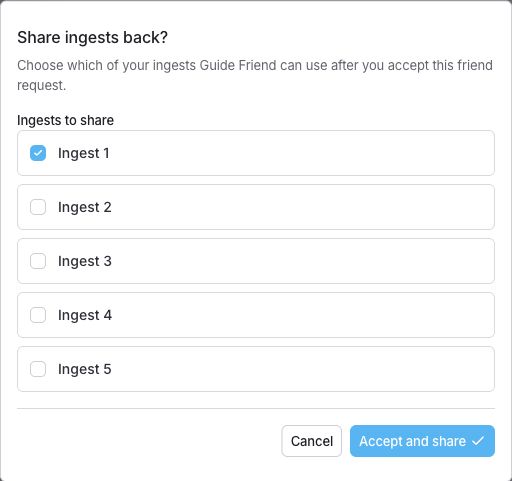The height and width of the screenshot is (481, 512).
Task: Click the divider line above Cancel button
Action: point(256,408)
